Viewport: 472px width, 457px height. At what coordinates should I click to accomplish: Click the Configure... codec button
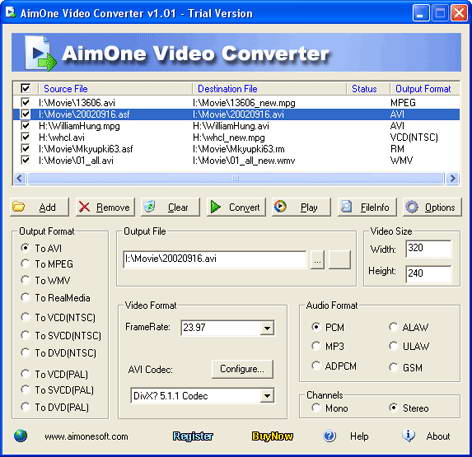pyautogui.click(x=242, y=369)
